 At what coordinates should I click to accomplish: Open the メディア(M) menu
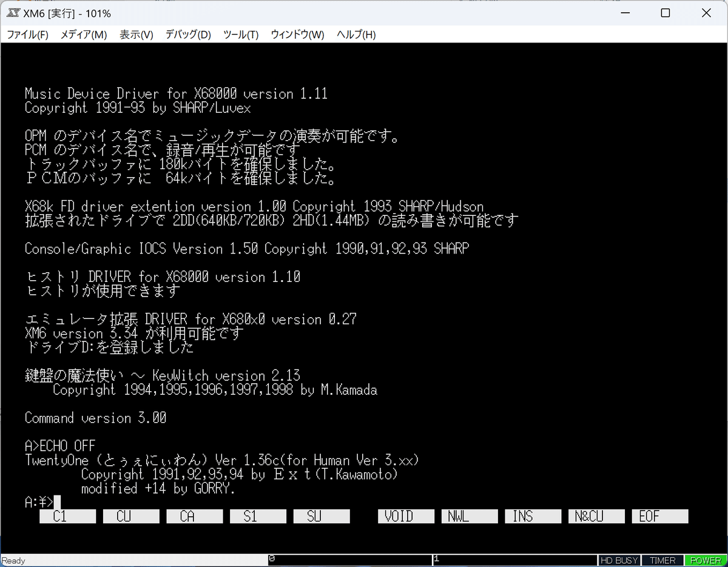pos(84,35)
